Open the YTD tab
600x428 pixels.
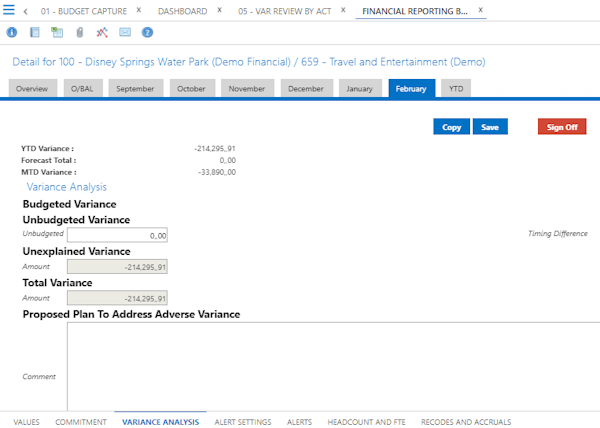coord(455,88)
